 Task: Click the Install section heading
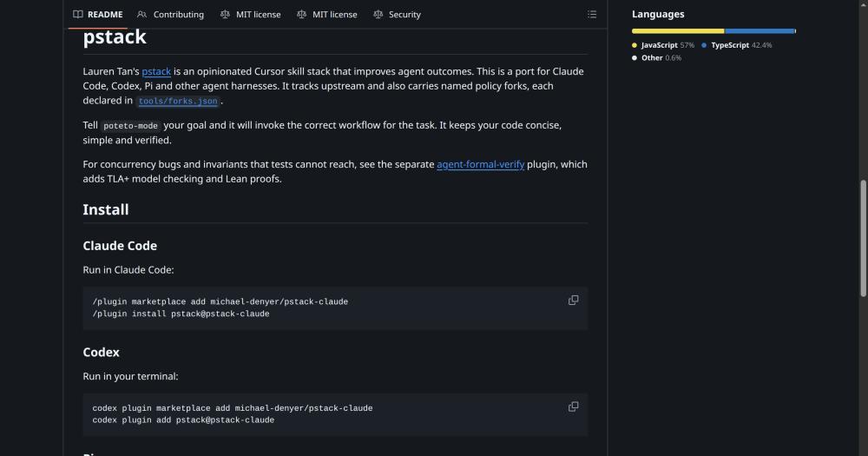coord(106,209)
